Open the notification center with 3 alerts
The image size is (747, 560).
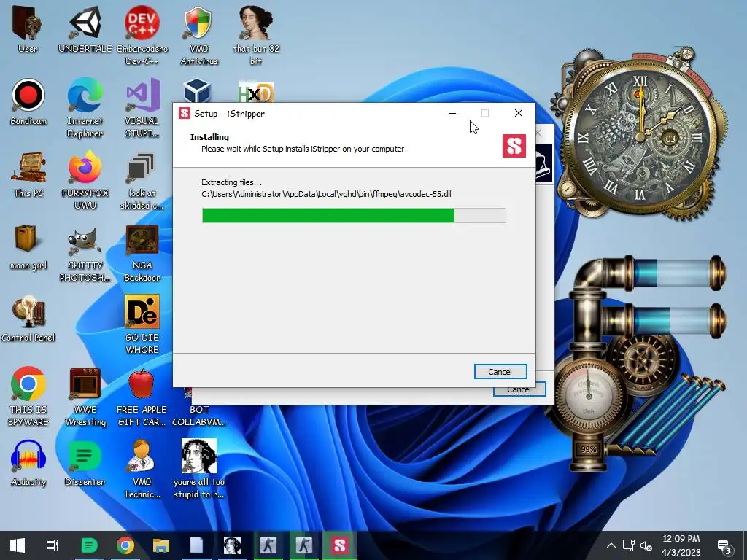724,545
